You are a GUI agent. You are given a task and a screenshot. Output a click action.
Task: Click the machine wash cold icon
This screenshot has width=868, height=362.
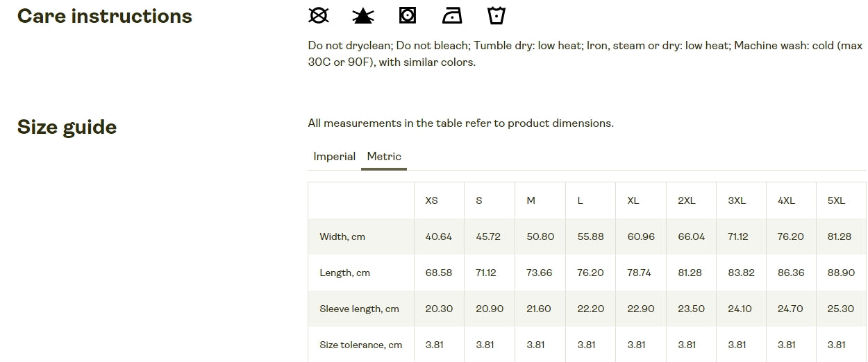[x=496, y=15]
